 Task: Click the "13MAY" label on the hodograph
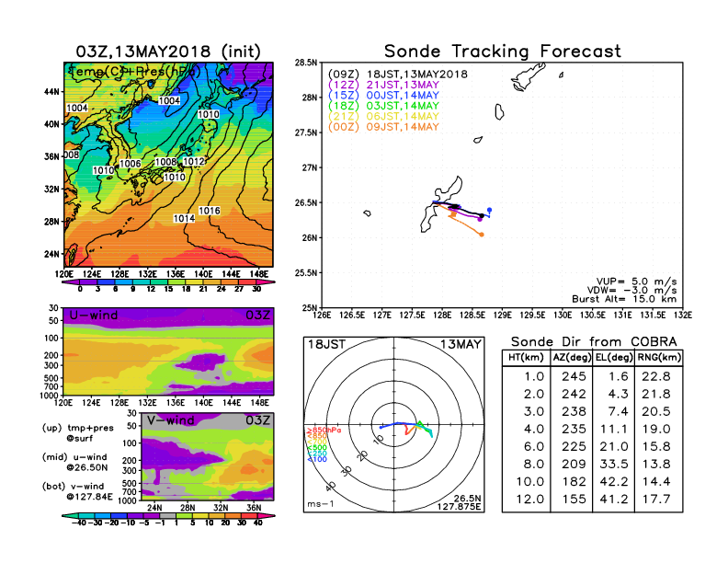tap(461, 344)
